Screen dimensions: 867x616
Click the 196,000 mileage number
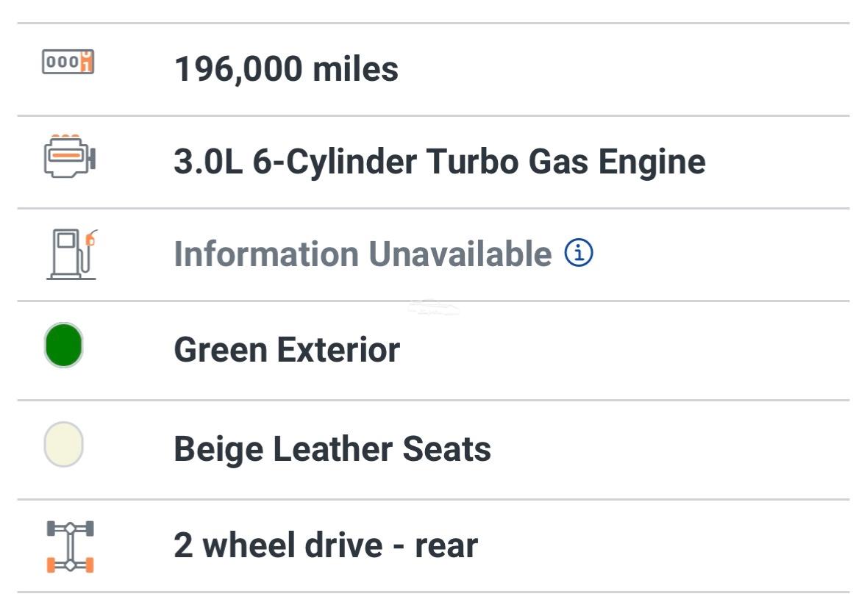point(238,70)
